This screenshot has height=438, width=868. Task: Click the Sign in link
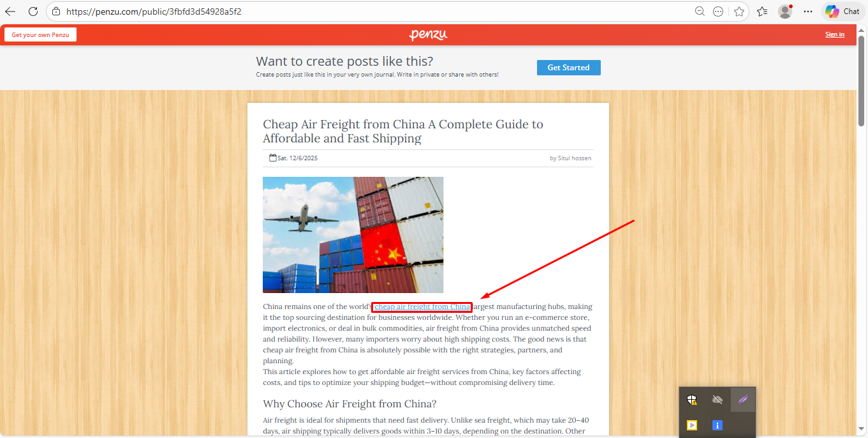(x=835, y=34)
